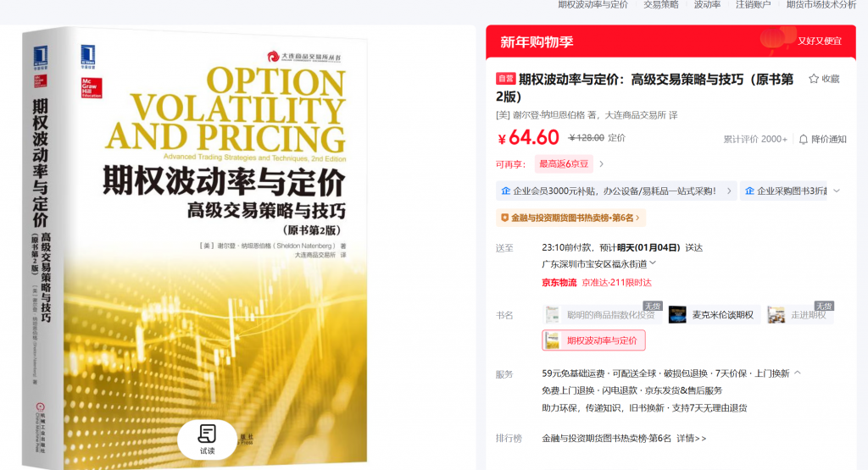This screenshot has width=868, height=470.
Task: Open the 最高返6京豆 arrow
Action: coord(602,163)
